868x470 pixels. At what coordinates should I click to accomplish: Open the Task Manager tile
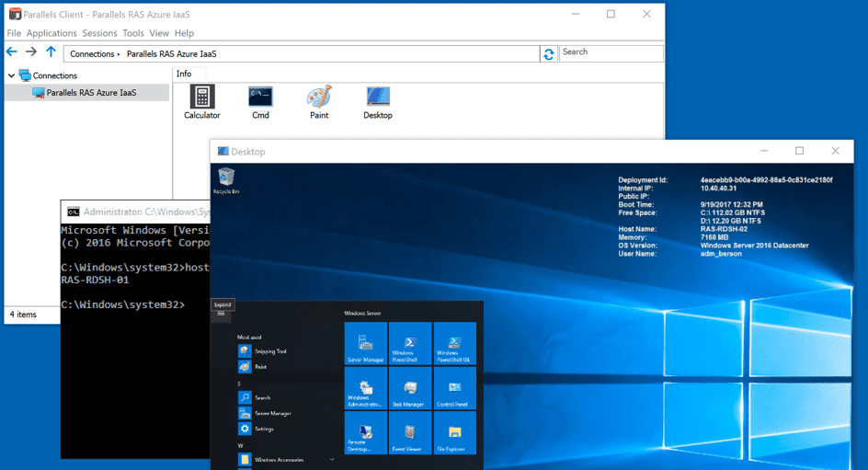tap(410, 387)
